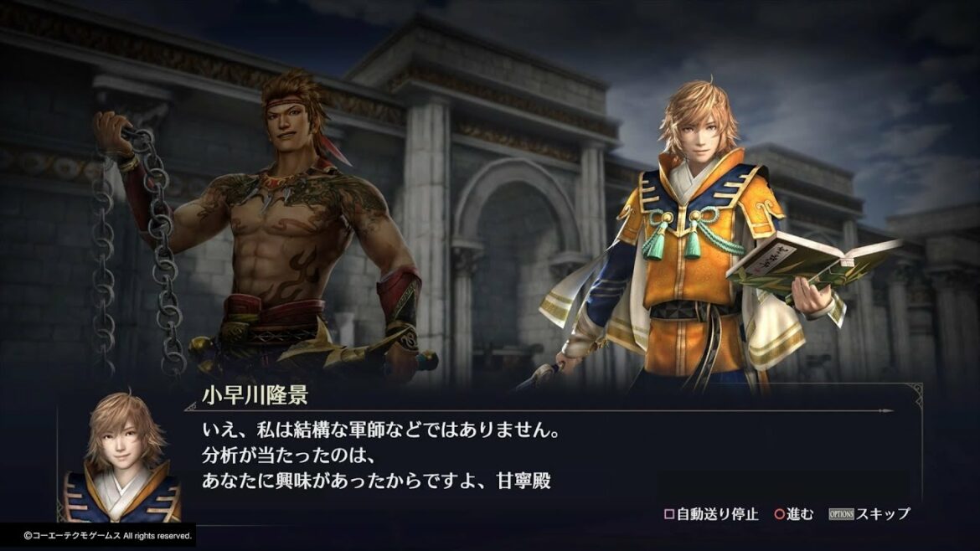Click the OPTIONS button icon
The image size is (980, 551).
pyautogui.click(x=841, y=514)
